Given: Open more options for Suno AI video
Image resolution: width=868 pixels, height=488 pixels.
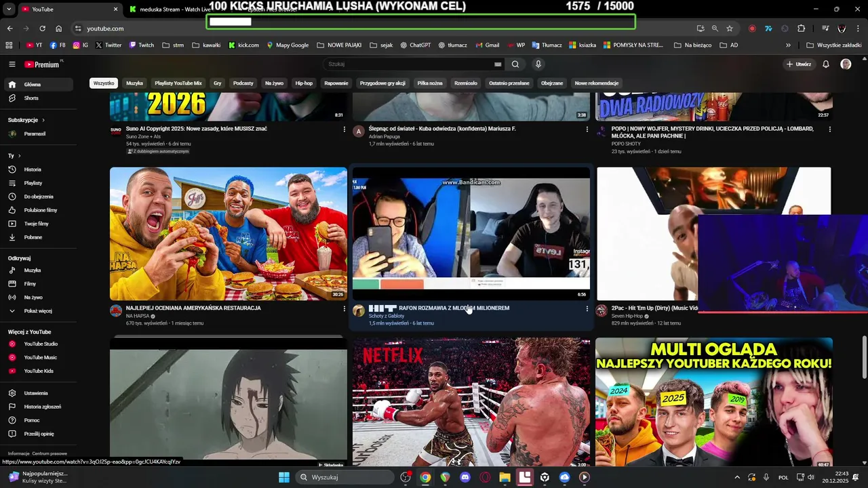Looking at the screenshot, I should (344, 129).
